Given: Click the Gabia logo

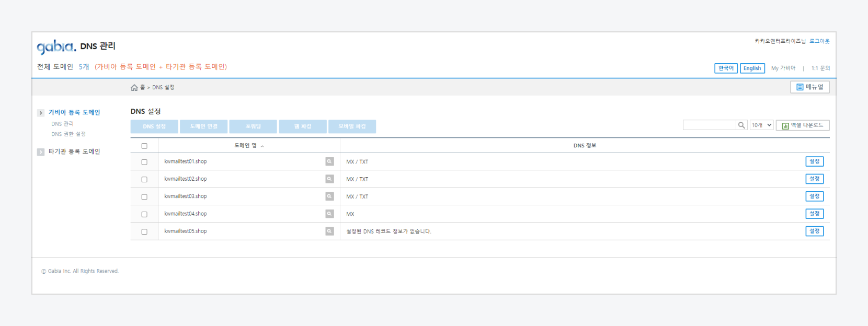Looking at the screenshot, I should [56, 47].
